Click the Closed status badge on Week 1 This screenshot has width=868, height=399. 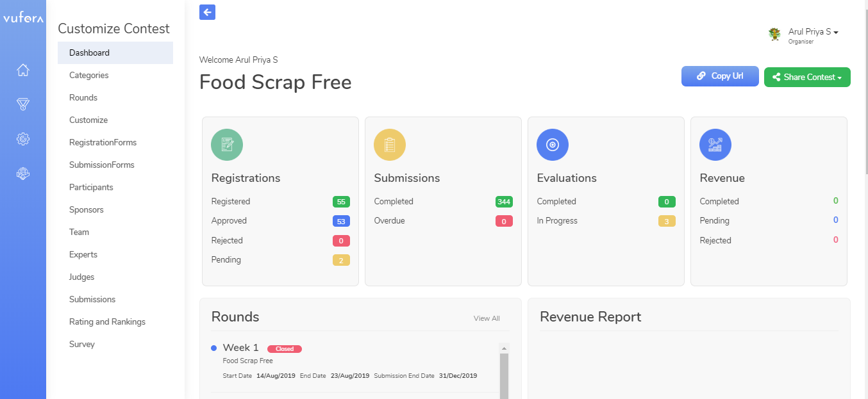click(285, 349)
